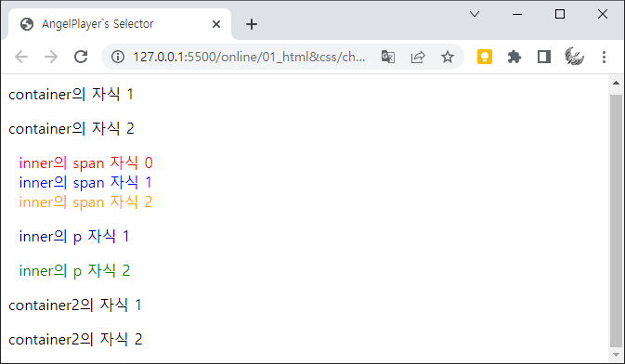This screenshot has height=364, width=625.
Task: Click red text 'inner의 span 자식 0'
Action: pyautogui.click(x=86, y=163)
